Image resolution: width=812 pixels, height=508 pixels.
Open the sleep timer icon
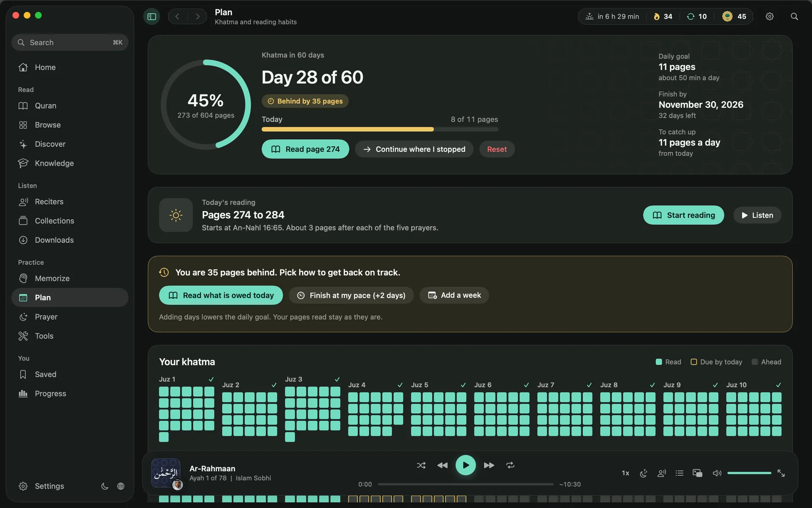click(644, 473)
